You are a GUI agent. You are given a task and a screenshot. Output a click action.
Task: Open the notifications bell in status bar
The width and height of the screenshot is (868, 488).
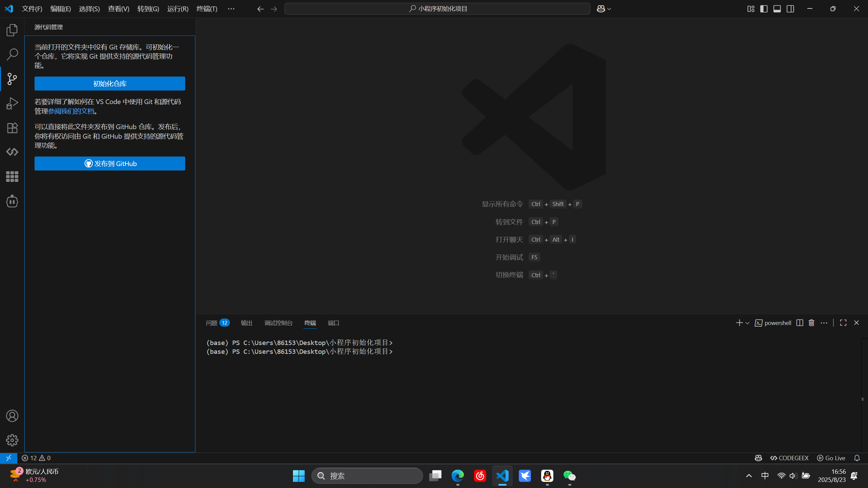pyautogui.click(x=857, y=458)
